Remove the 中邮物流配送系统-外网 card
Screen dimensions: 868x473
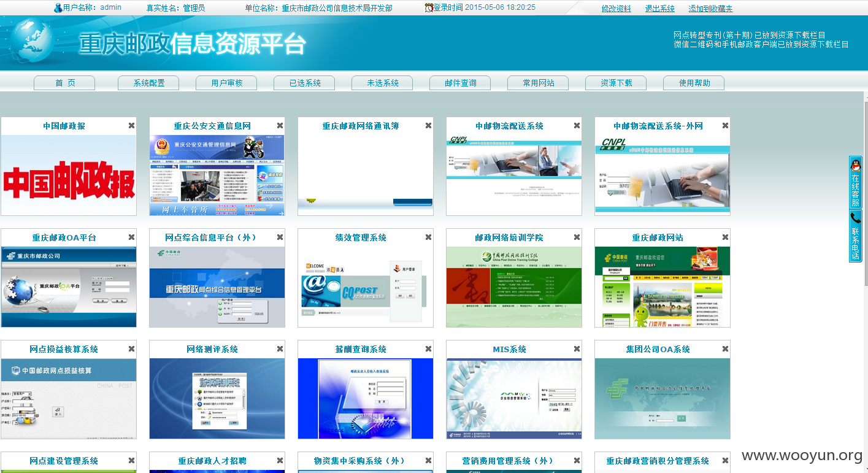(725, 125)
